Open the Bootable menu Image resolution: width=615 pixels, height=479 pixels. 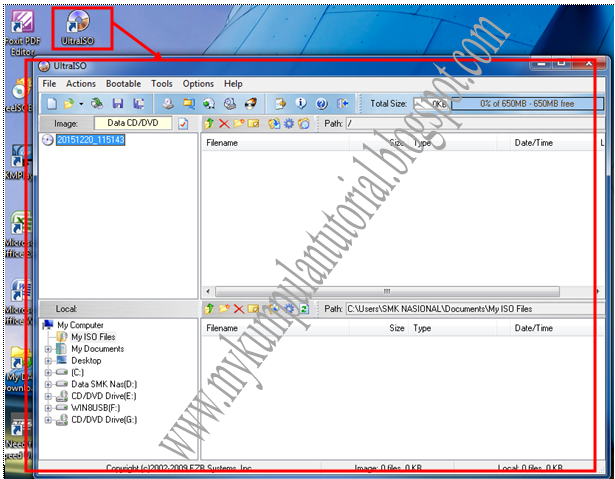(124, 84)
